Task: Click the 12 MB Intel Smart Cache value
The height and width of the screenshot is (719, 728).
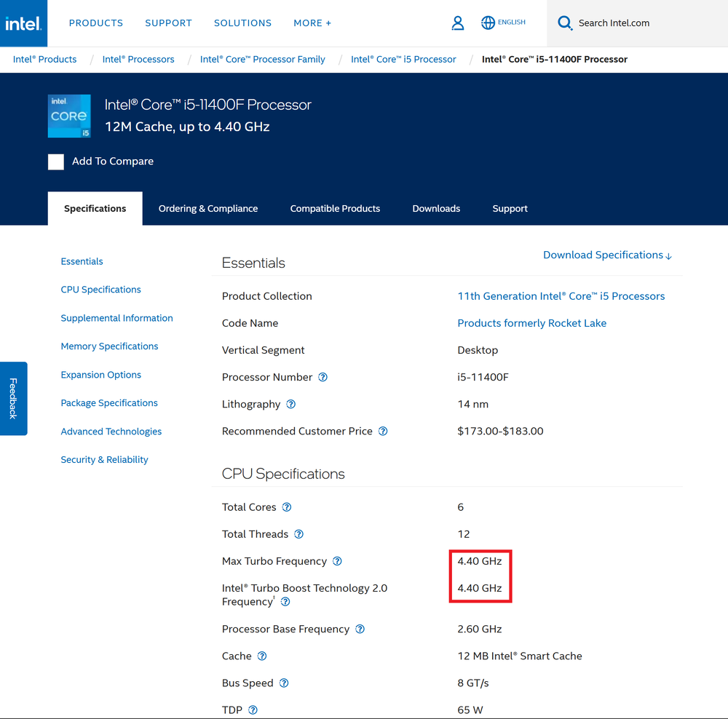Action: click(x=520, y=656)
